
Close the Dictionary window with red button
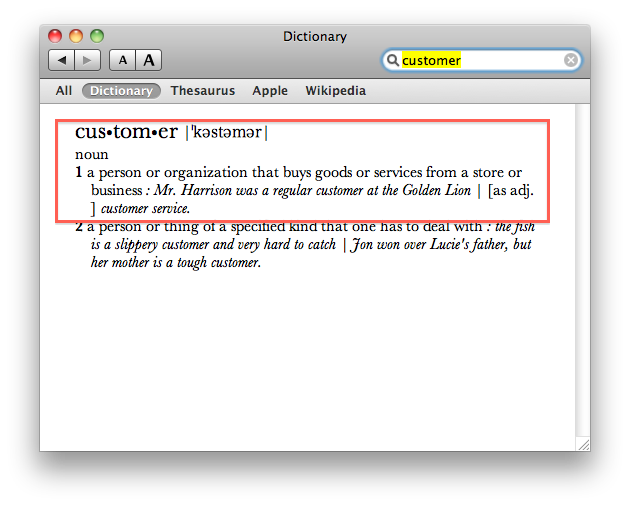55,36
